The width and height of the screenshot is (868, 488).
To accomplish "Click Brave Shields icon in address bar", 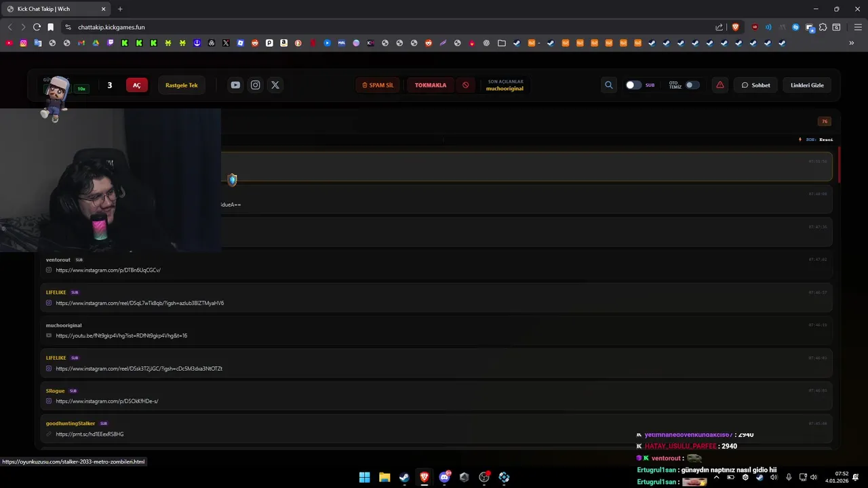I will [735, 27].
